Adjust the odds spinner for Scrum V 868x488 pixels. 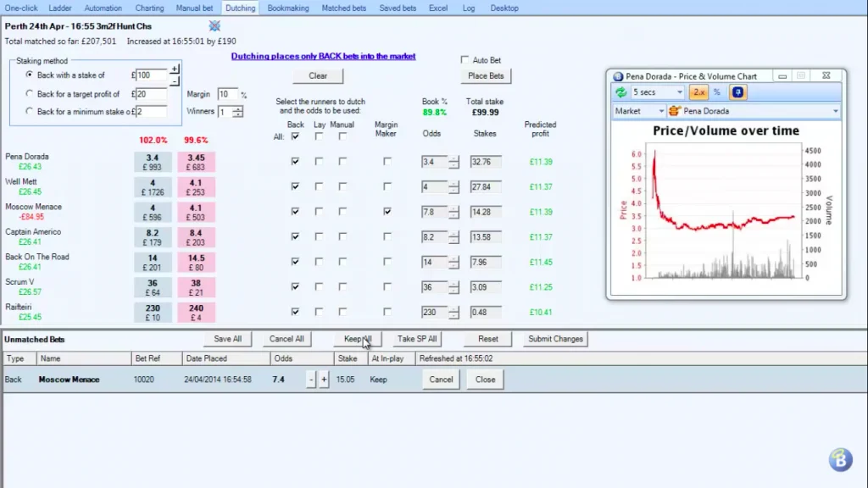click(x=453, y=287)
